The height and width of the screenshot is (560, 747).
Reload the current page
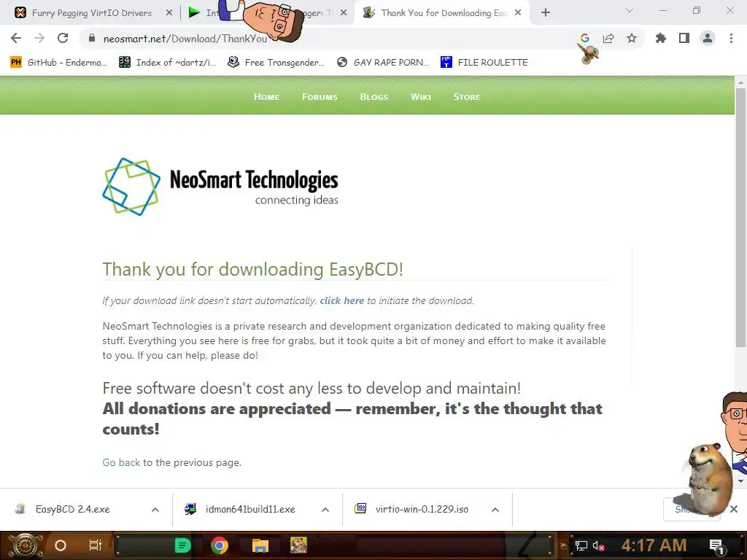point(63,38)
